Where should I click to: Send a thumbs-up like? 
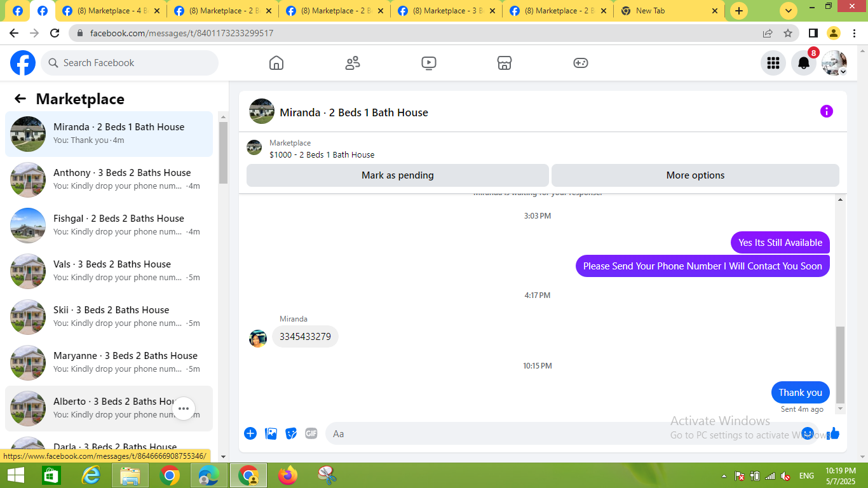click(x=833, y=433)
